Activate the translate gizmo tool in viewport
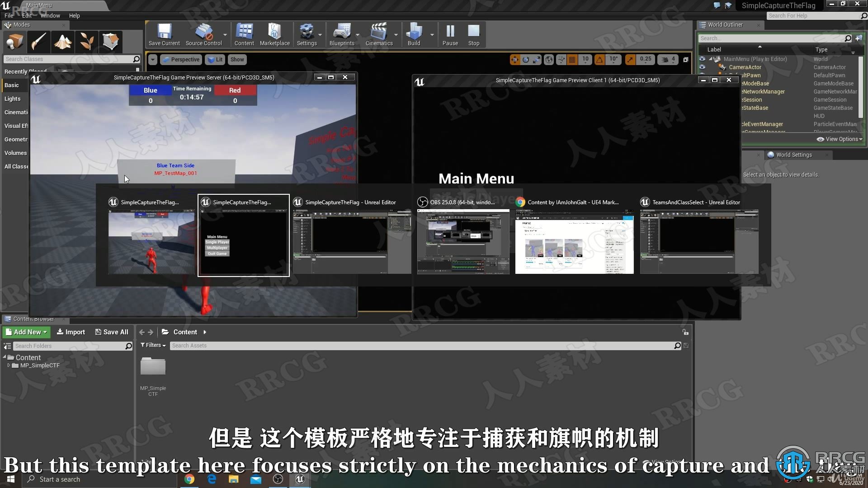This screenshot has width=868, height=488. coord(515,59)
